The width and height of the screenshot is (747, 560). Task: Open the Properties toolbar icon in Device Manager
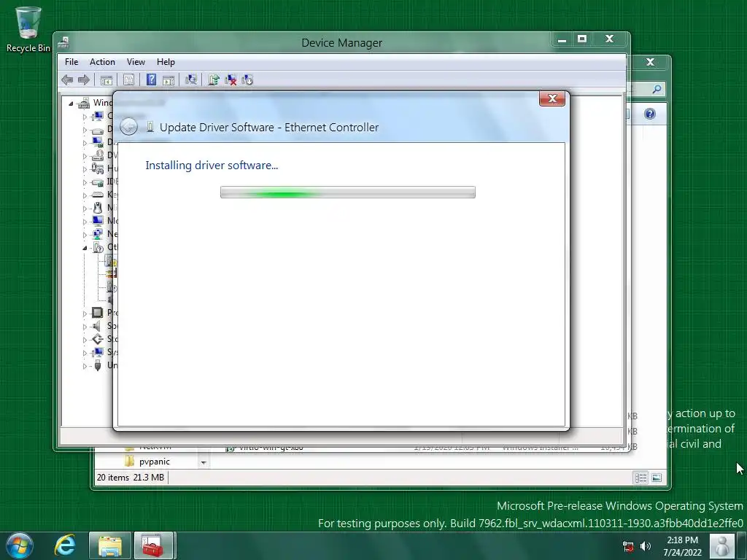point(128,80)
